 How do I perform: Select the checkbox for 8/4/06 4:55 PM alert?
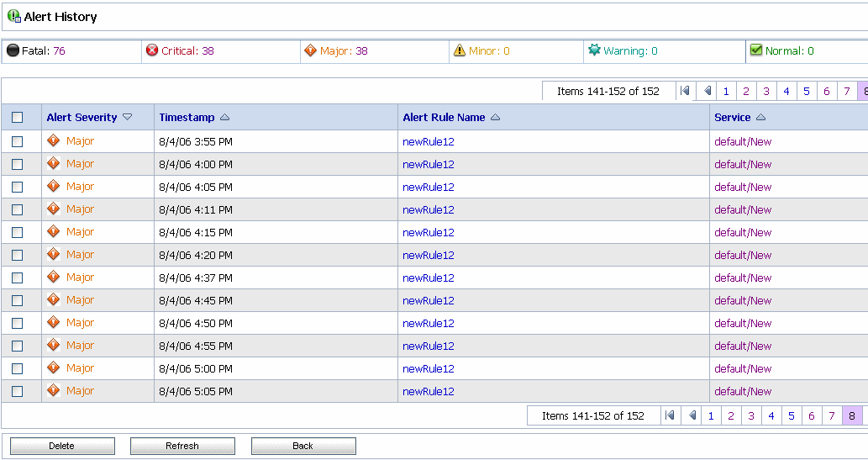coord(17,346)
